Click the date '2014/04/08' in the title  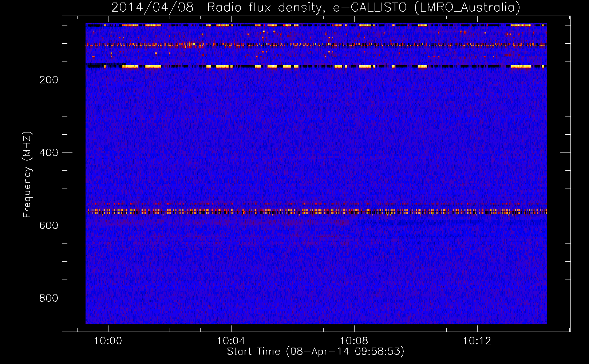(152, 8)
